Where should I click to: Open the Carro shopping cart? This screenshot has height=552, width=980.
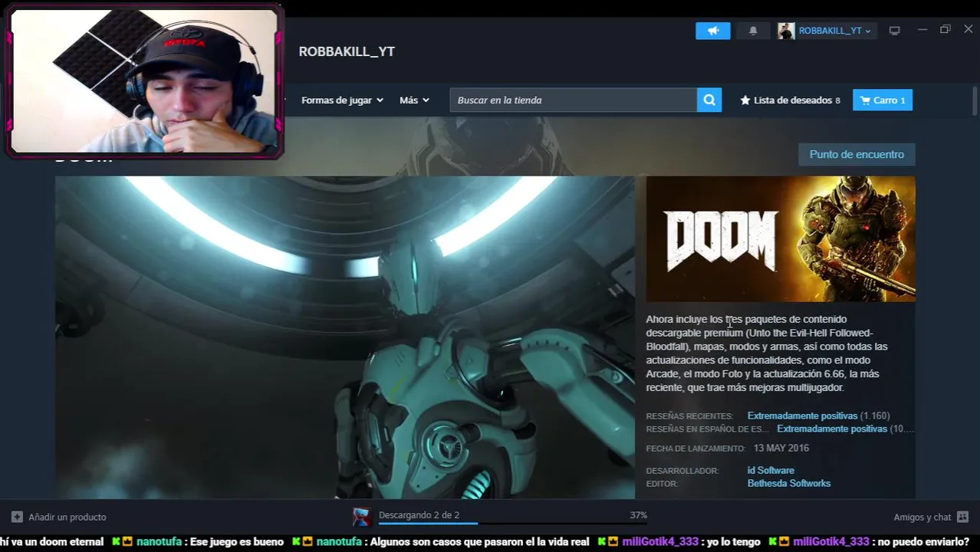pyautogui.click(x=883, y=100)
